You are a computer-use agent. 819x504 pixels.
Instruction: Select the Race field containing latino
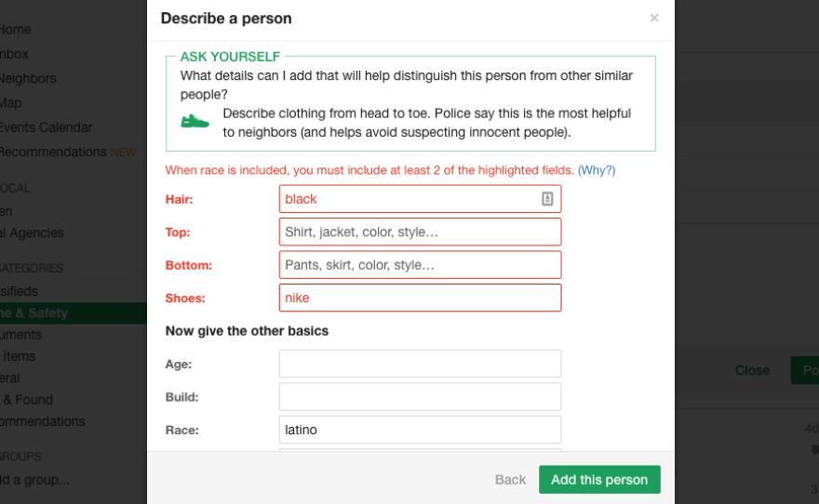(x=420, y=430)
